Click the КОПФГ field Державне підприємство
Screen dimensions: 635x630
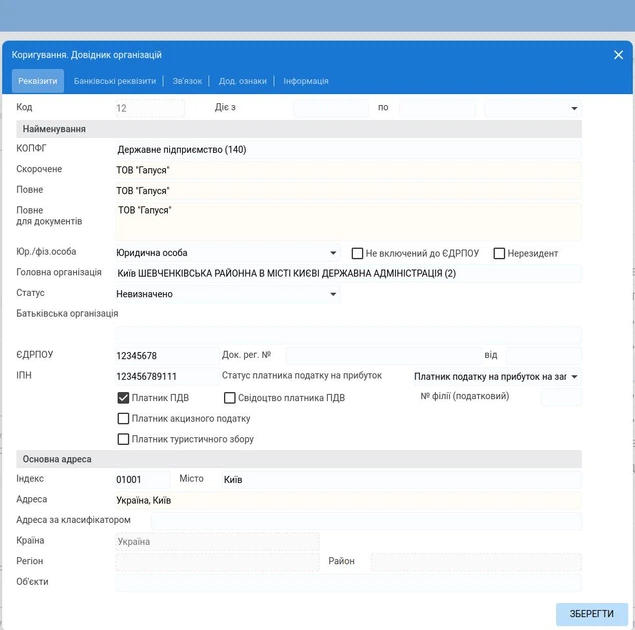pyautogui.click(x=348, y=150)
